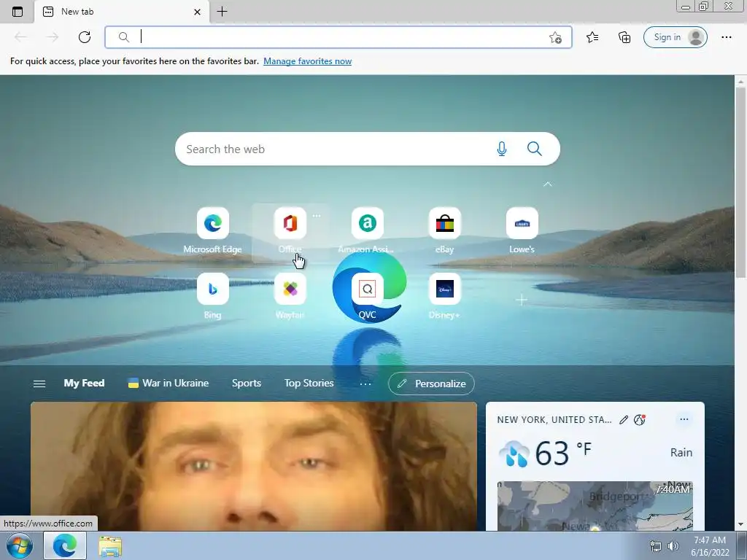Open the Wayfair quick link tile
This screenshot has width=747, height=560.
[290, 296]
